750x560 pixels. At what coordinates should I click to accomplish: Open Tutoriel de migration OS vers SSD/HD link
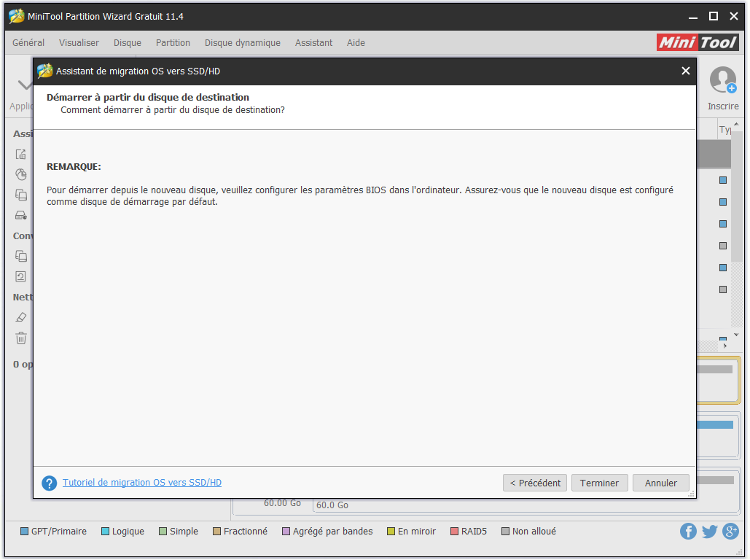pos(142,483)
